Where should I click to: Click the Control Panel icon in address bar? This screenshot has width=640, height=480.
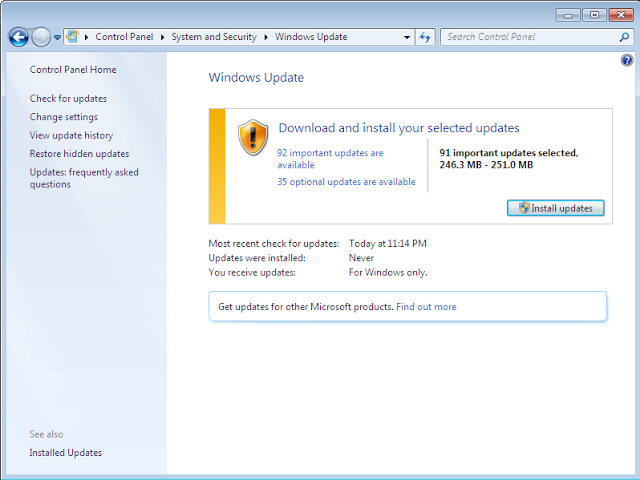coord(73,37)
